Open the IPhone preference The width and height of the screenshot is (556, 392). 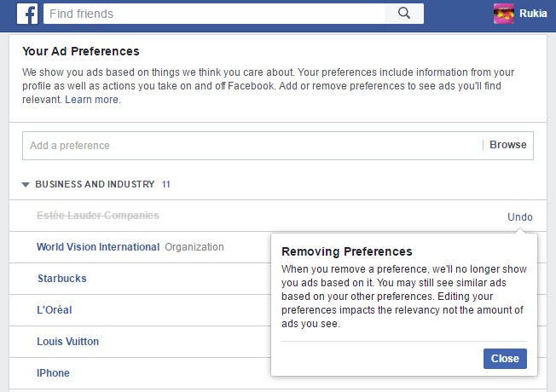click(53, 373)
